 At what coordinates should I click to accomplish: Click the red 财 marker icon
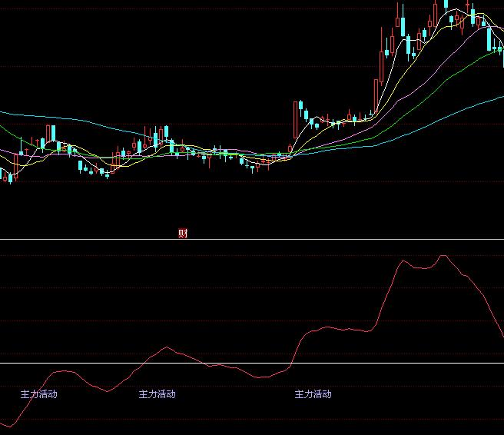click(183, 234)
